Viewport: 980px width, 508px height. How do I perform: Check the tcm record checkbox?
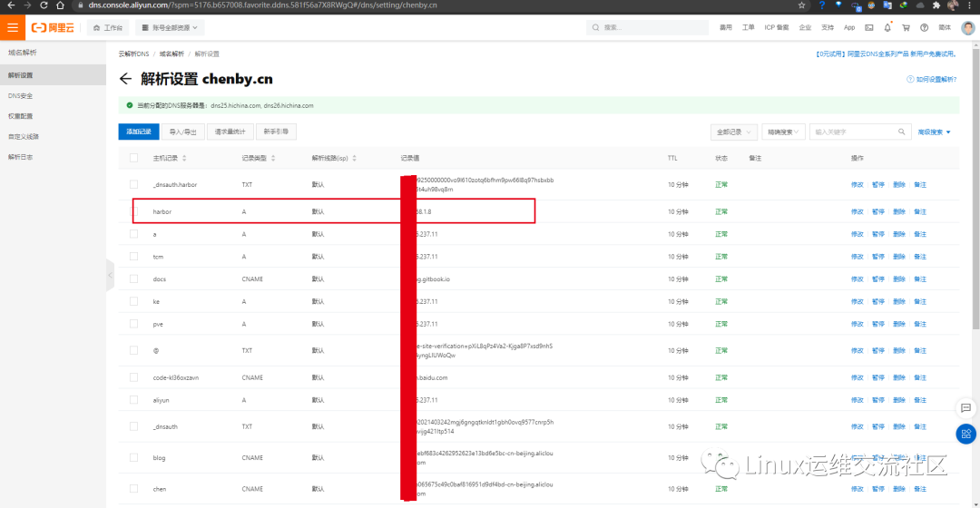133,256
